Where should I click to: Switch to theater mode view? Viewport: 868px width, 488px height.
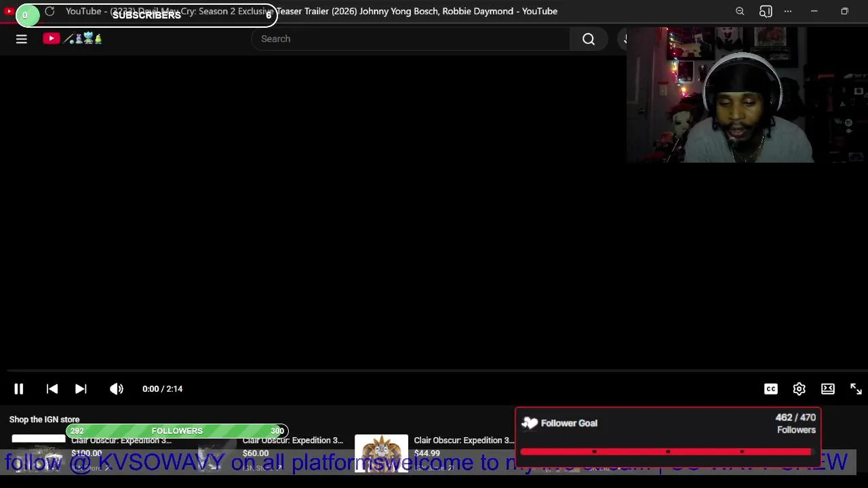pyautogui.click(x=828, y=388)
